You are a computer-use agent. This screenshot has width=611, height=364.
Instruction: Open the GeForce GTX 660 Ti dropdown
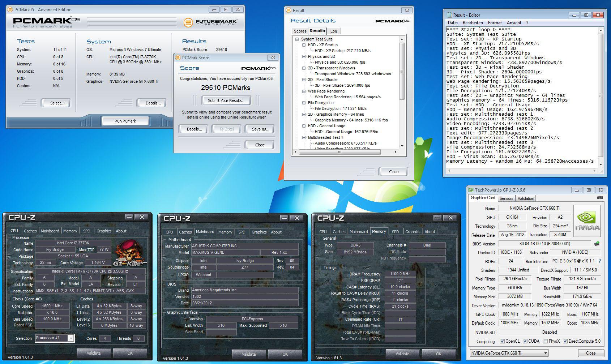click(509, 353)
